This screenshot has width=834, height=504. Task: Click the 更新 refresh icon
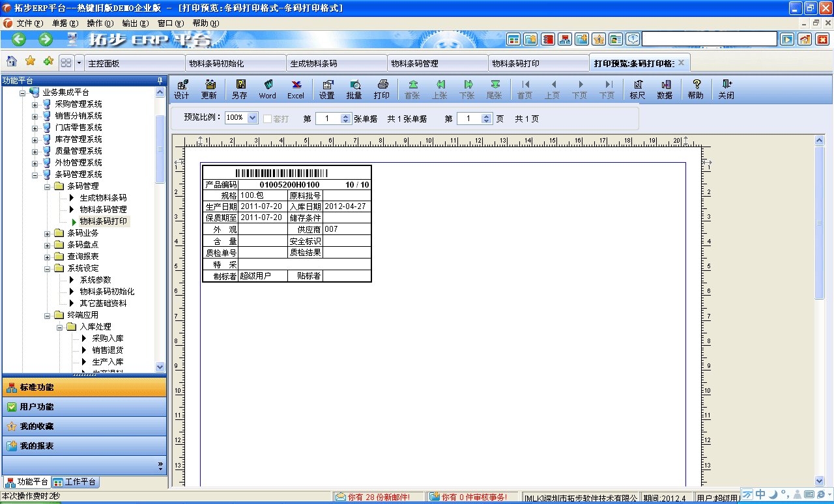click(209, 89)
